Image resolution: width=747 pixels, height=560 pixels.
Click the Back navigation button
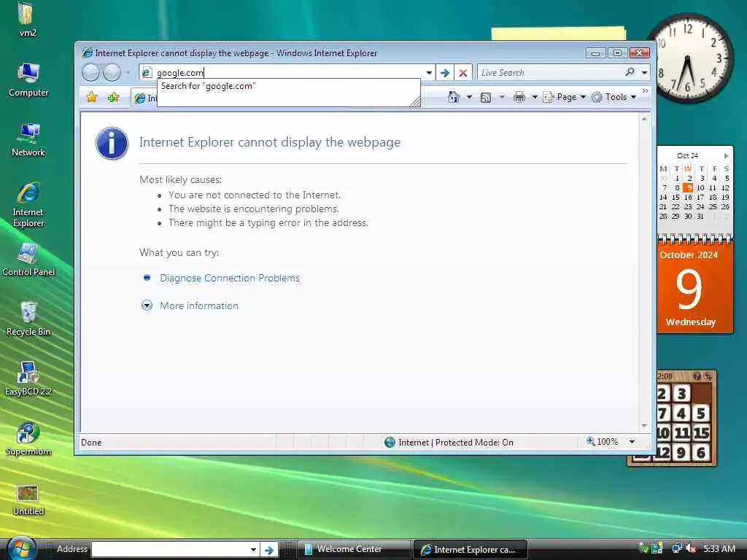(x=90, y=72)
